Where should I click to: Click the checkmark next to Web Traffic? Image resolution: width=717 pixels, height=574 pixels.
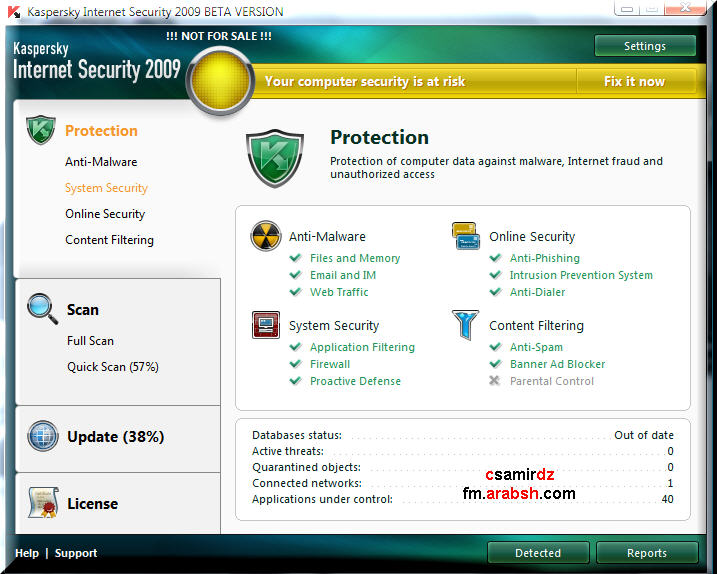pyautogui.click(x=295, y=291)
